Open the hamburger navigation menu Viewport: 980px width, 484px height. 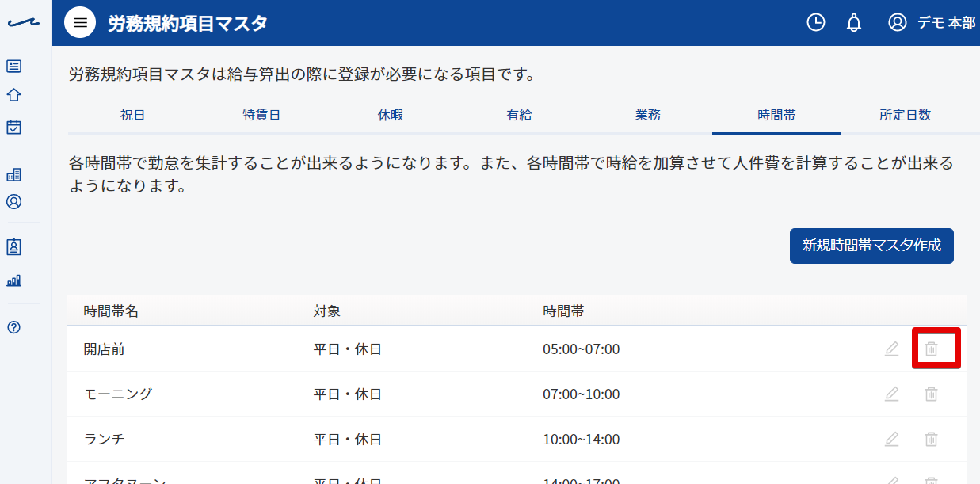point(80,23)
